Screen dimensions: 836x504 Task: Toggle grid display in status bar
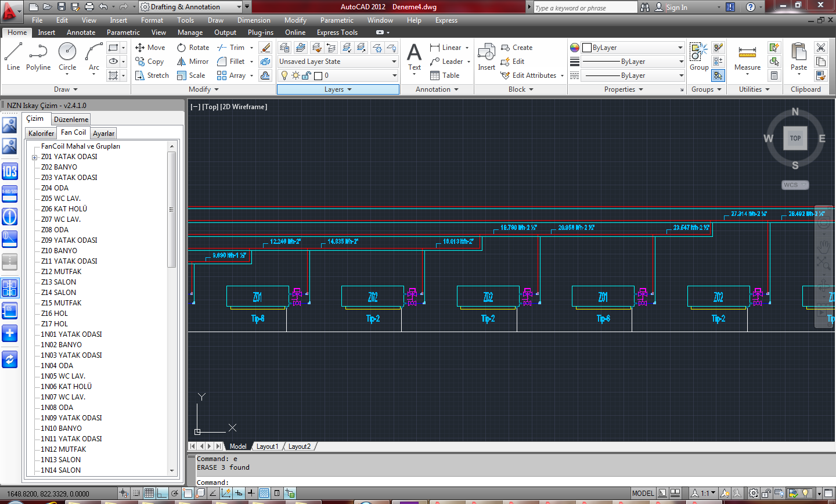(x=149, y=494)
